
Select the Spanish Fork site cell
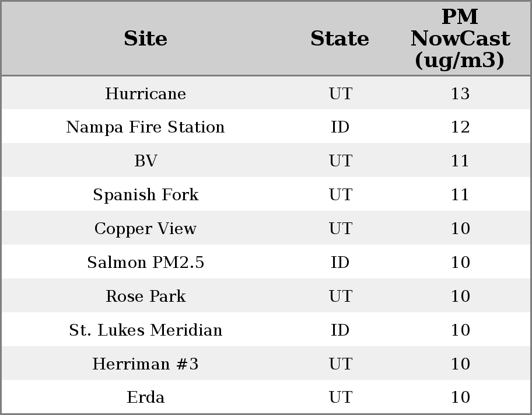click(x=145, y=195)
